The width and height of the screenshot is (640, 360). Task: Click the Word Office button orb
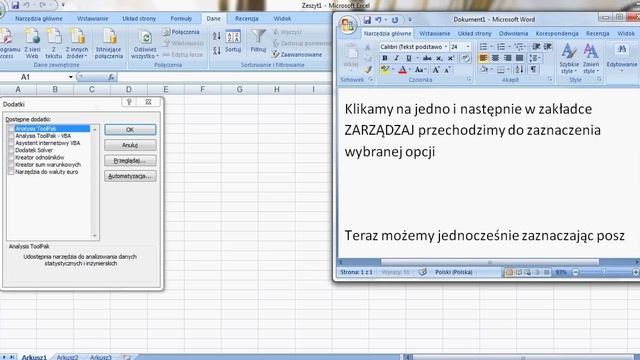(348, 25)
